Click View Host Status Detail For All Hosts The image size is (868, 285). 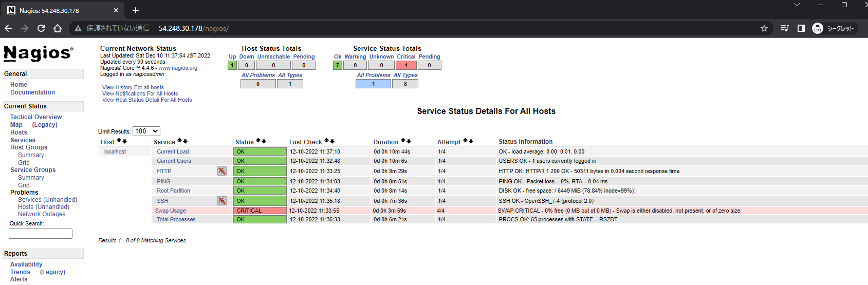(x=147, y=100)
